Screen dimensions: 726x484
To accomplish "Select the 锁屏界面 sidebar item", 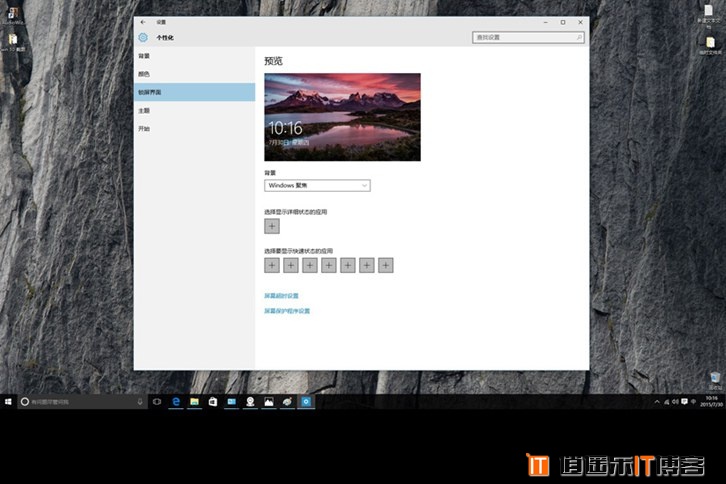I will pyautogui.click(x=194, y=92).
